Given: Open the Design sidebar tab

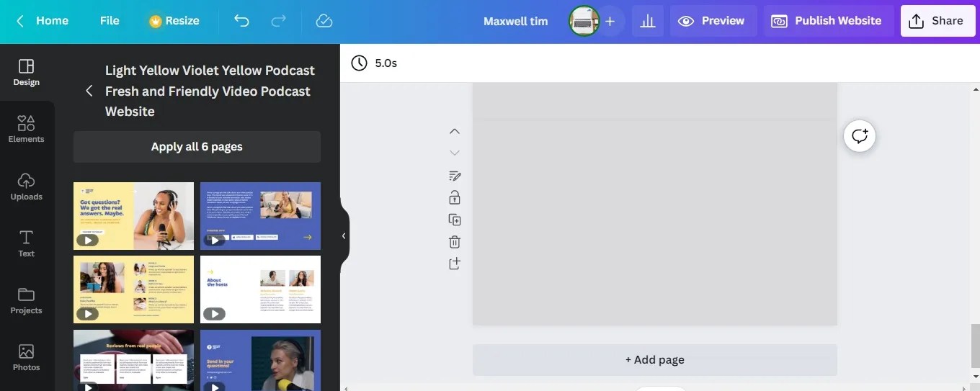Looking at the screenshot, I should coord(26,73).
